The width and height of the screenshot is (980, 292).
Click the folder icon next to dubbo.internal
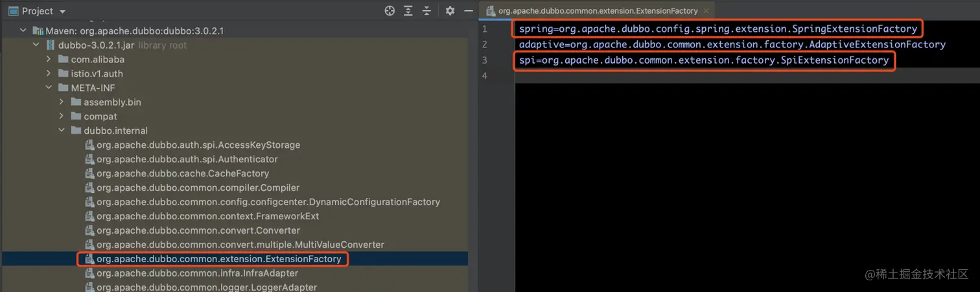click(76, 130)
